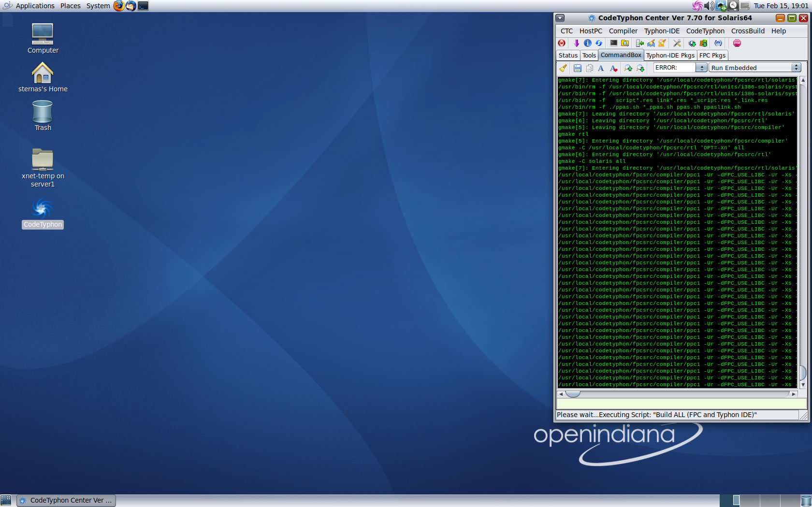Viewport: 812px width, 507px height.
Task: Open the window menu button in title bar
Action: coord(560,18)
